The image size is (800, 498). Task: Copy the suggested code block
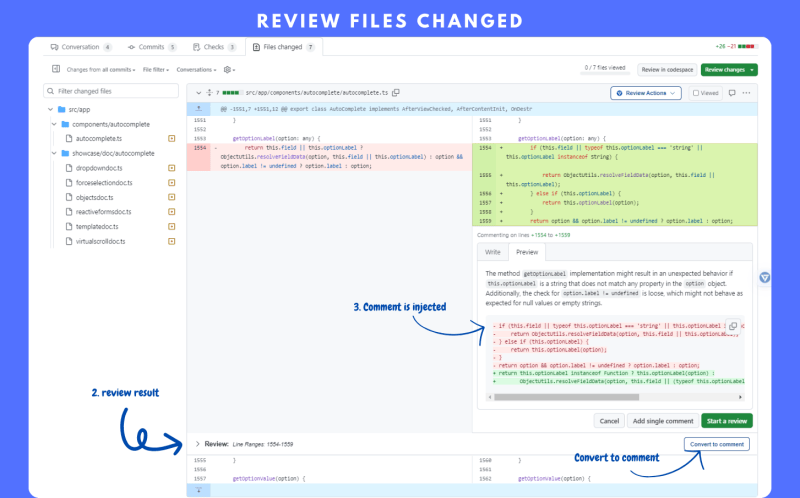tap(733, 326)
